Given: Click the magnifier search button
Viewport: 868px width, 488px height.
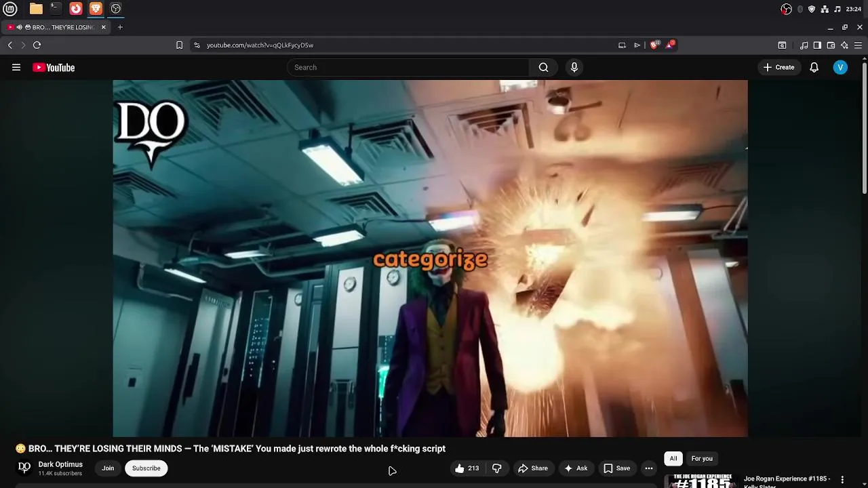Looking at the screenshot, I should (x=543, y=67).
